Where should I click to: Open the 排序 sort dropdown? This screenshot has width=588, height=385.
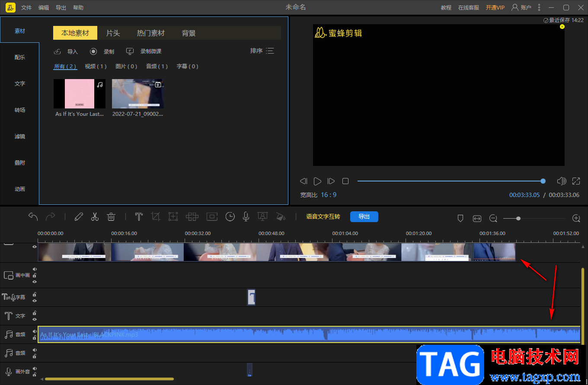tap(262, 51)
